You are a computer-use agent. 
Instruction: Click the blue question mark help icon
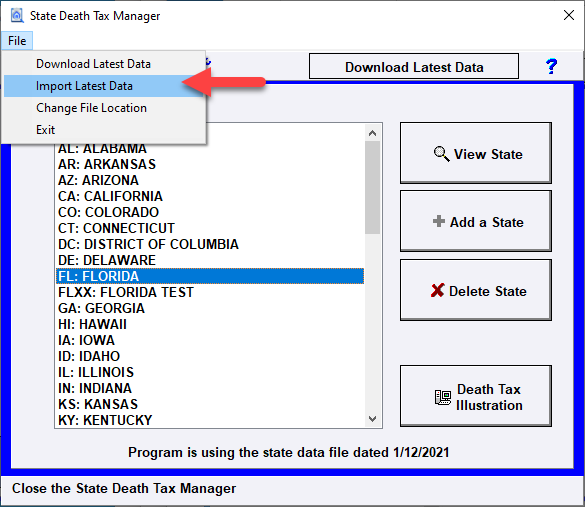pyautogui.click(x=551, y=66)
